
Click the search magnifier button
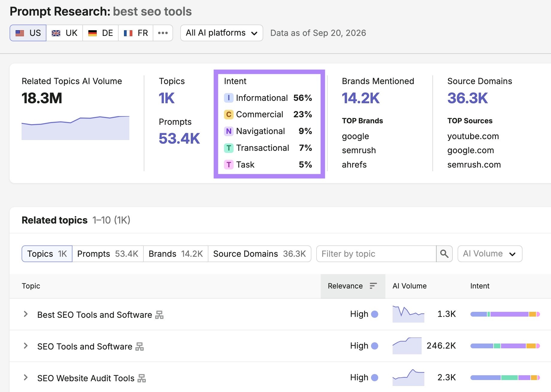pos(444,254)
